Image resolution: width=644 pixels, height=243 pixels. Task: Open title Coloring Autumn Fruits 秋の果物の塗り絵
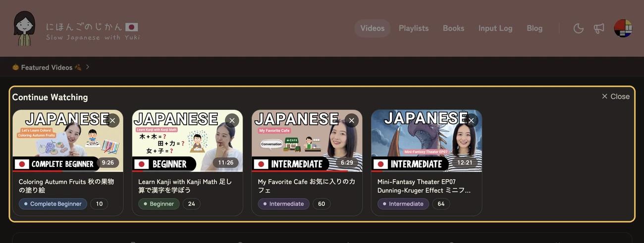(x=66, y=186)
